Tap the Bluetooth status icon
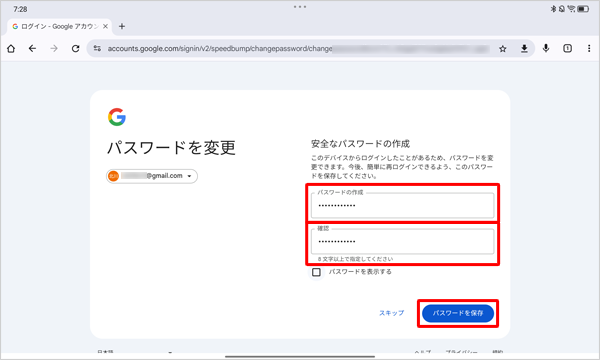Screen dimensions: 600x360 tap(553, 9)
